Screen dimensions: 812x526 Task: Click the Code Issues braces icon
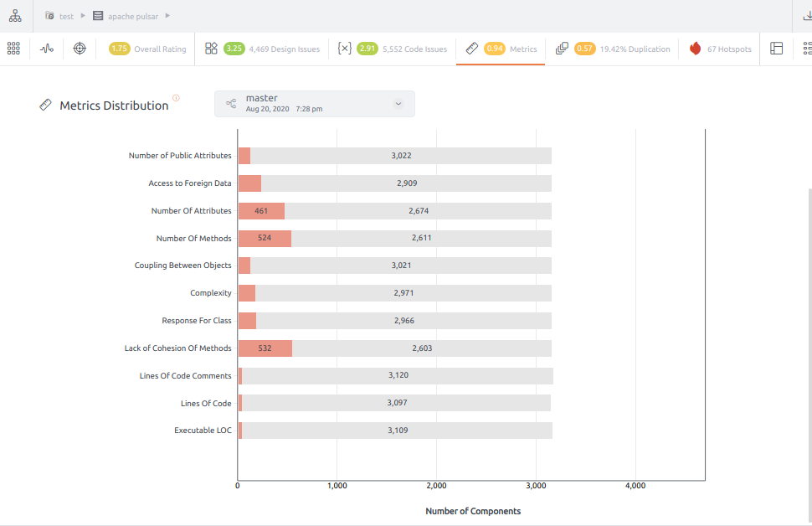tap(344, 49)
